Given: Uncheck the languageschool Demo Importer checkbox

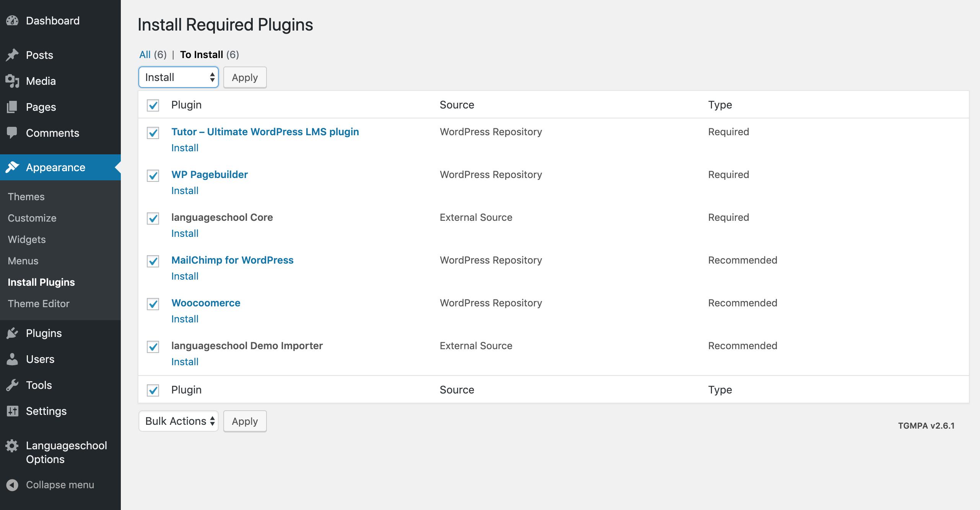Looking at the screenshot, I should (153, 346).
